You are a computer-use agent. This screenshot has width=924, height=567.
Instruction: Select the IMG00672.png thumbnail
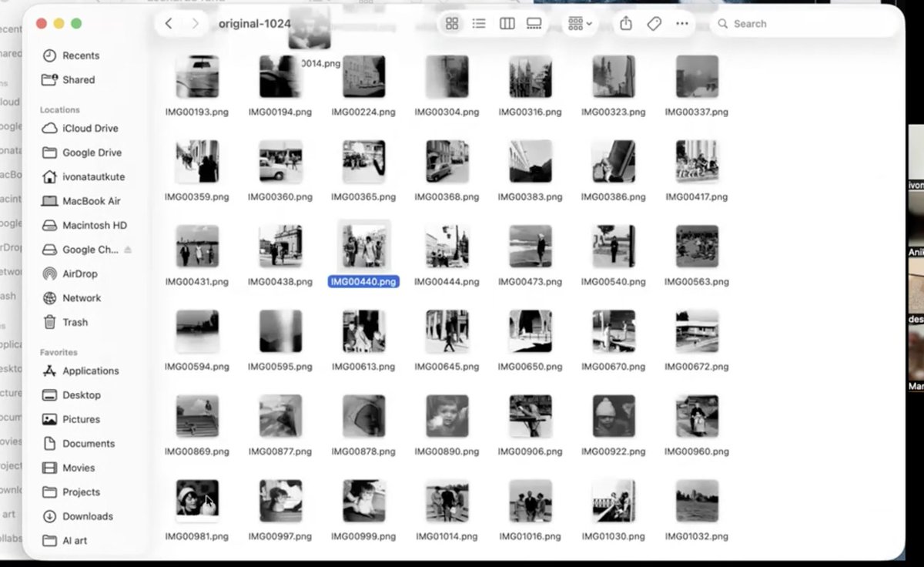coord(697,331)
